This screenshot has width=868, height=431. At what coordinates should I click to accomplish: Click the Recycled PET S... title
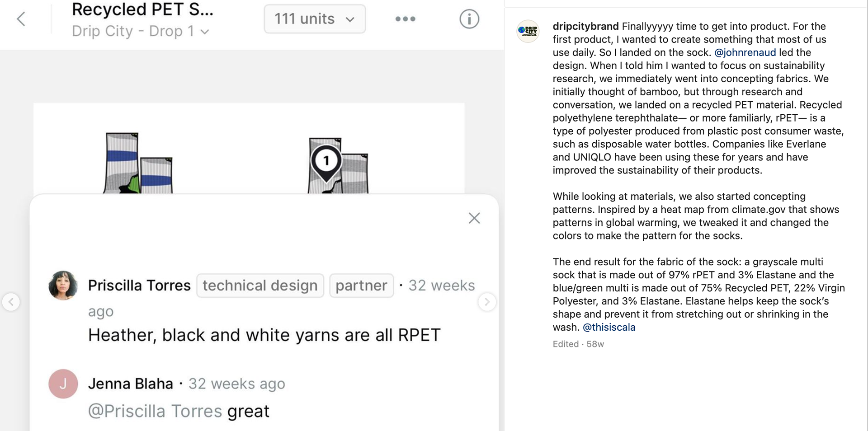pyautogui.click(x=142, y=9)
